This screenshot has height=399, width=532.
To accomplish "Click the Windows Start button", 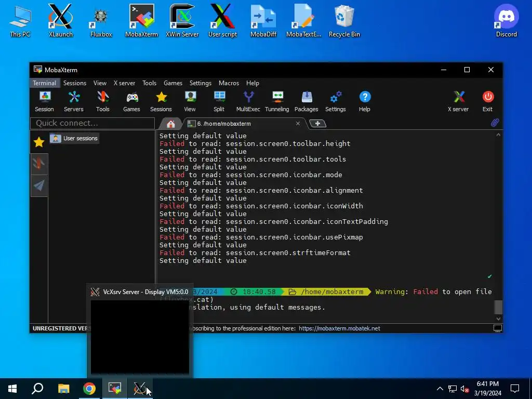I will pyautogui.click(x=12, y=389).
